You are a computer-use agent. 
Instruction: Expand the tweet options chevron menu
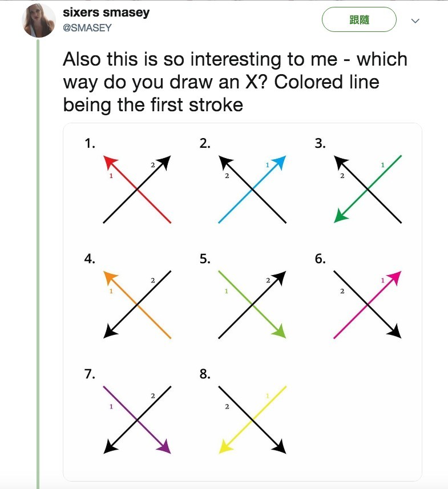[x=415, y=21]
